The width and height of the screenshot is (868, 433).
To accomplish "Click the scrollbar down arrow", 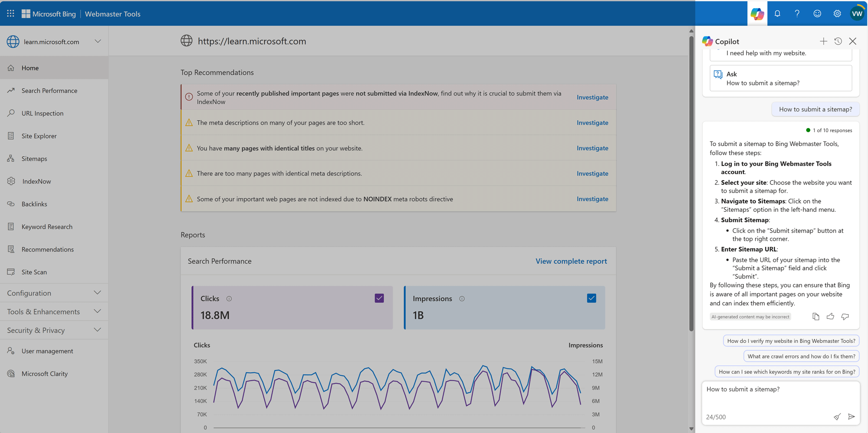I will coord(691,429).
